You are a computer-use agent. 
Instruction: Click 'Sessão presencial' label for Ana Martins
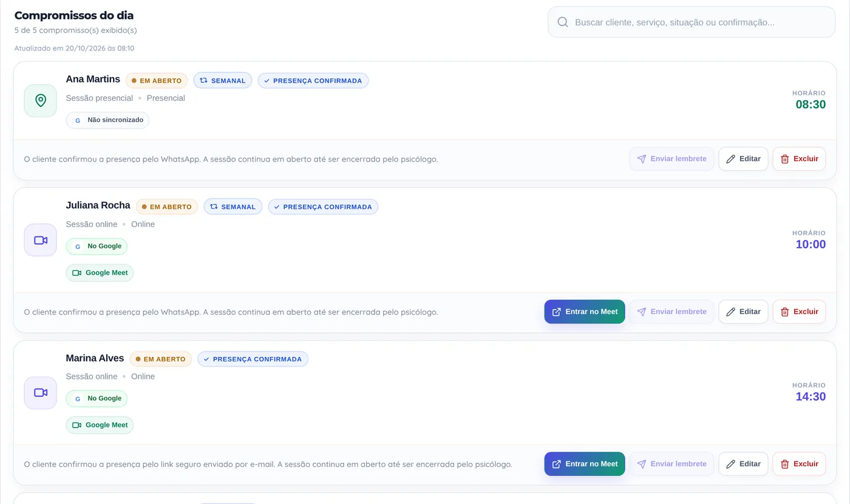[100, 98]
